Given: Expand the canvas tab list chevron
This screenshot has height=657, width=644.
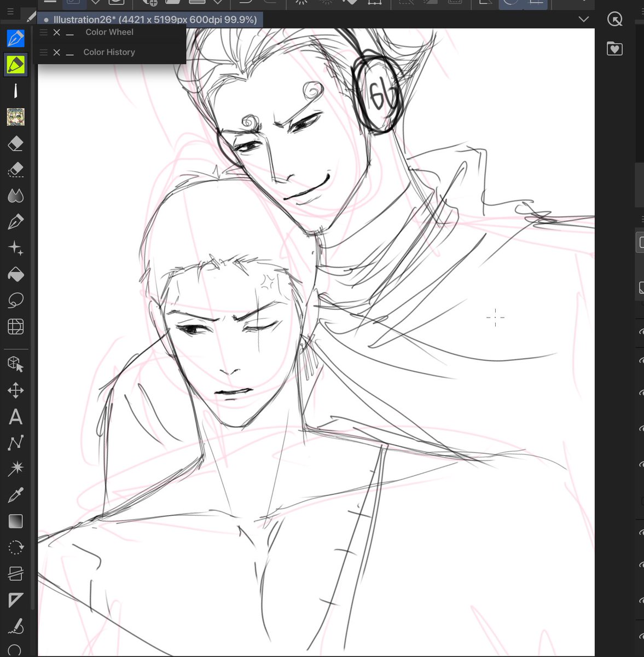Looking at the screenshot, I should click(x=584, y=19).
